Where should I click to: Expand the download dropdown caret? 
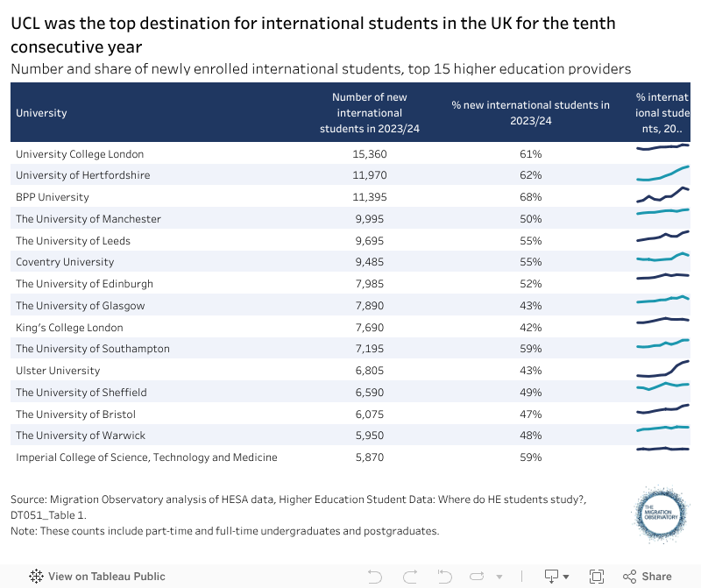tap(566, 577)
